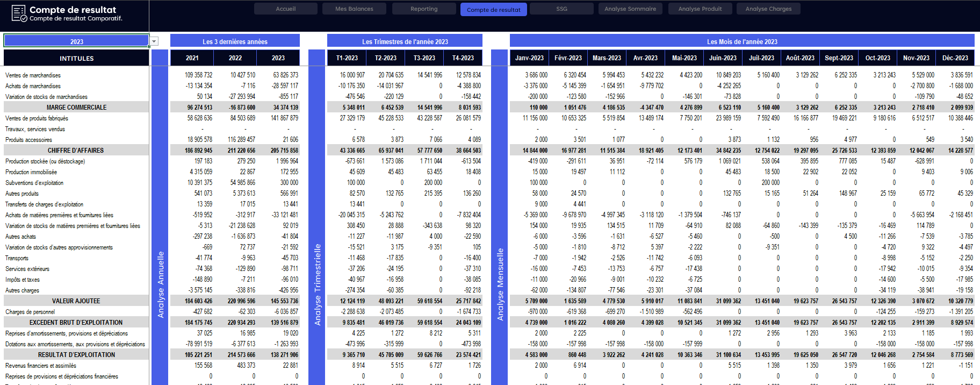This screenshot has width=980, height=385.
Task: Open the Analyse Sommaire tab
Action: coord(630,9)
